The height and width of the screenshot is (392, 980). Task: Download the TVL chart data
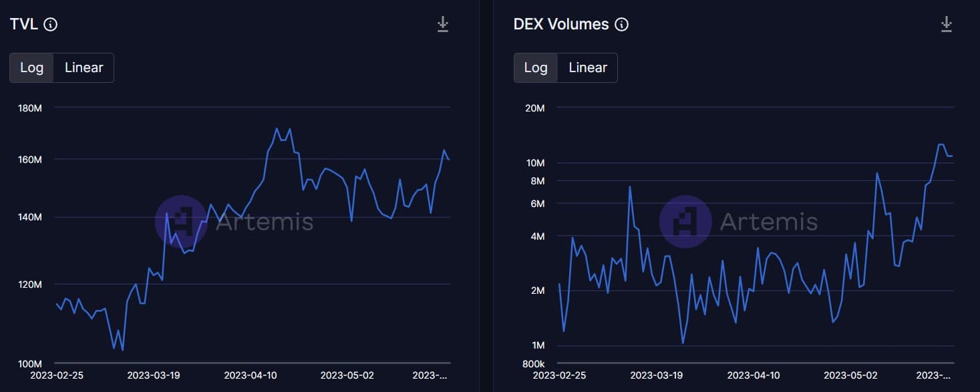click(442, 24)
